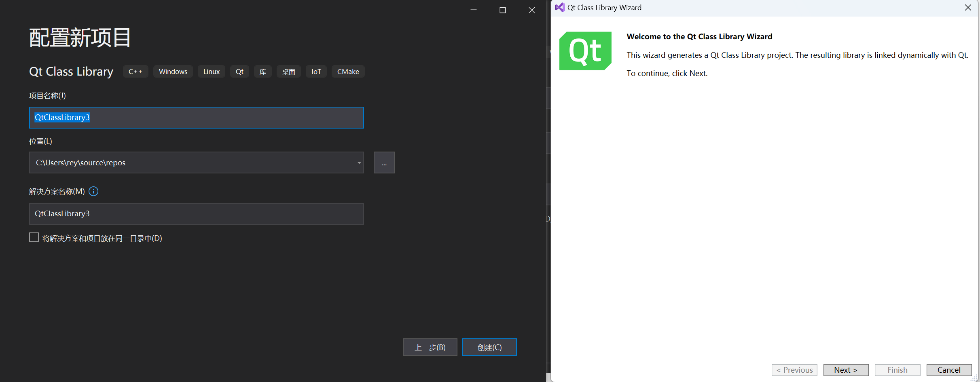The height and width of the screenshot is (382, 980).
Task: Click the 项目名称(J) label
Action: point(47,96)
